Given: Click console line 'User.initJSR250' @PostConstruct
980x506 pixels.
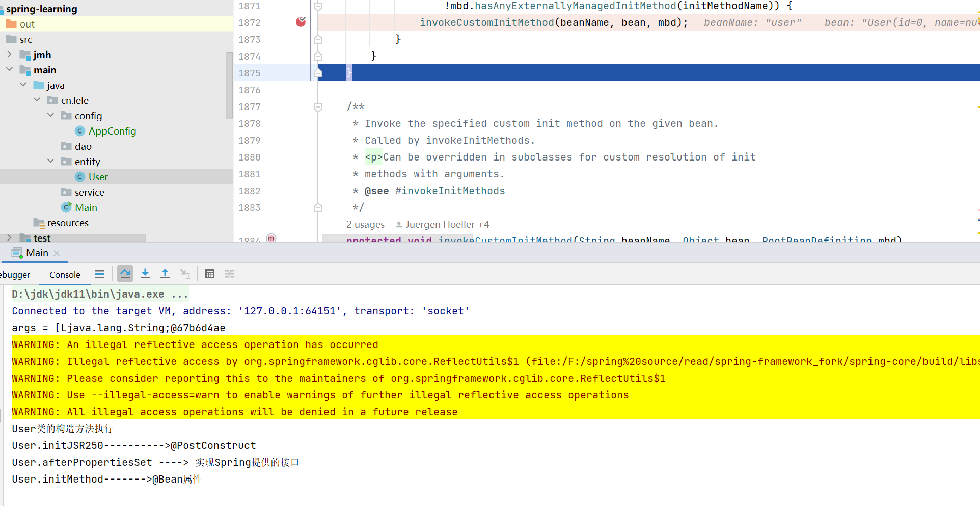Looking at the screenshot, I should point(134,445).
